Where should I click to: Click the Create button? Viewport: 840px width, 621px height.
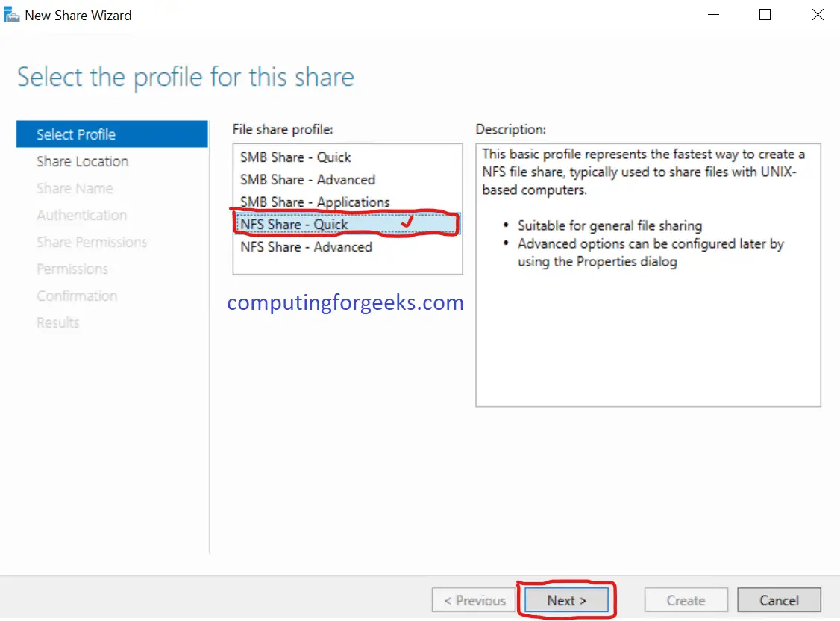(x=685, y=599)
